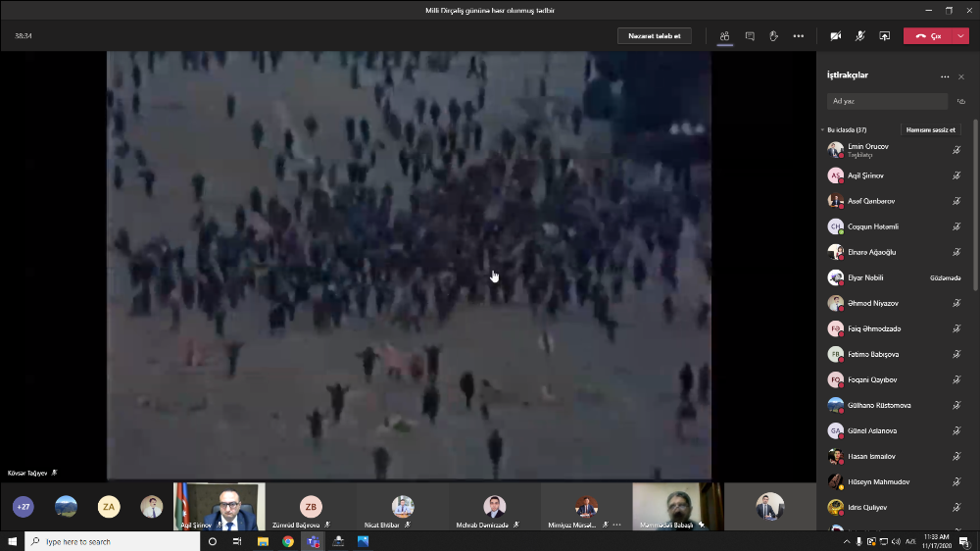Click mic icon for Həsən İsmailov

click(x=956, y=457)
